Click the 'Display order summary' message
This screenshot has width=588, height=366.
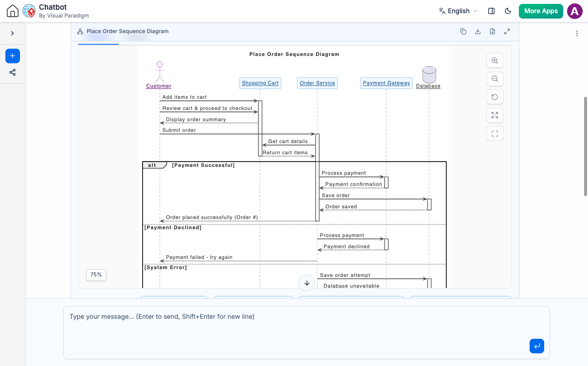(196, 120)
